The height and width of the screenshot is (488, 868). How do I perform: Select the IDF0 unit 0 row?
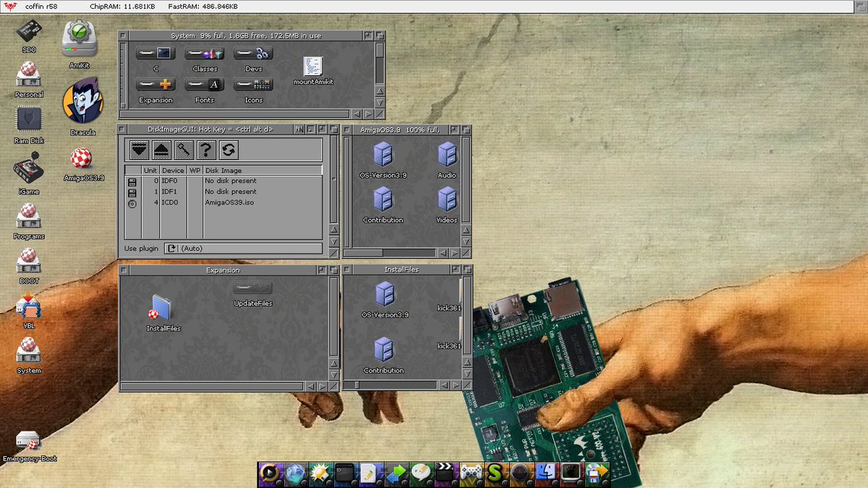pos(224,181)
